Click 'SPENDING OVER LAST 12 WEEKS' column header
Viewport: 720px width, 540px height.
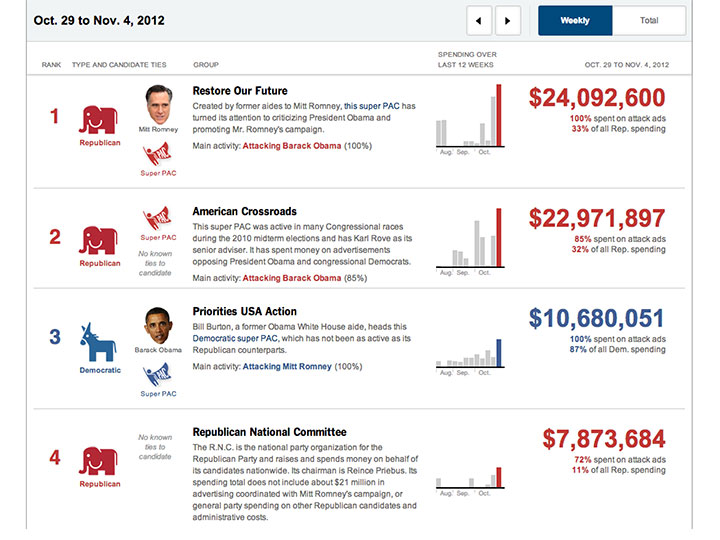pos(467,60)
